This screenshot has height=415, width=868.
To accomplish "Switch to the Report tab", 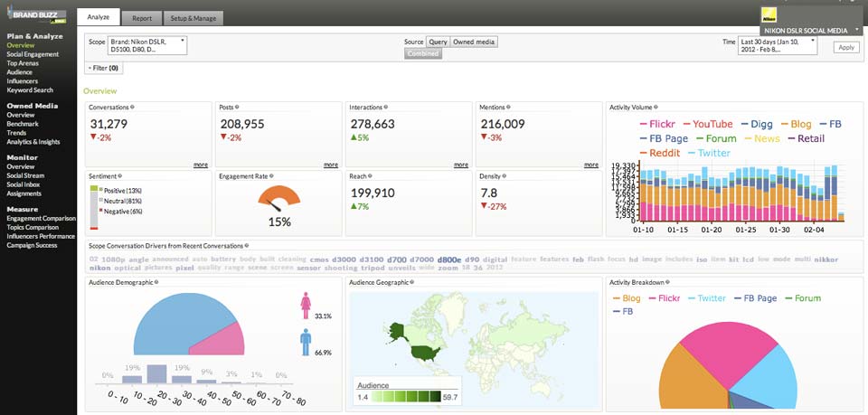I will [x=142, y=18].
